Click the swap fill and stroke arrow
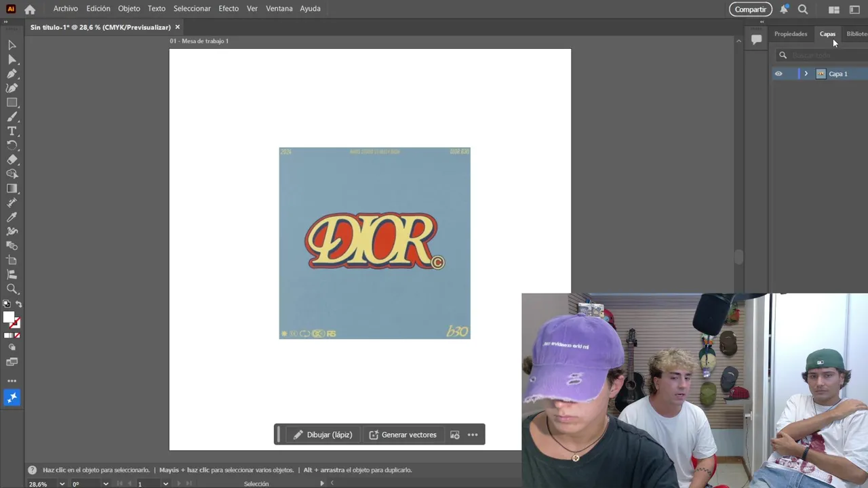The image size is (868, 488). pyautogui.click(x=18, y=304)
